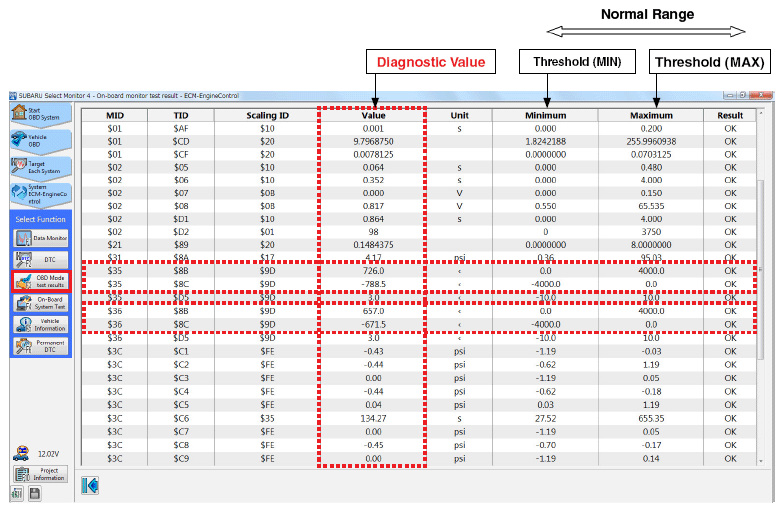The width and height of the screenshot is (784, 512).
Task: Click the Value column header
Action: click(x=373, y=115)
